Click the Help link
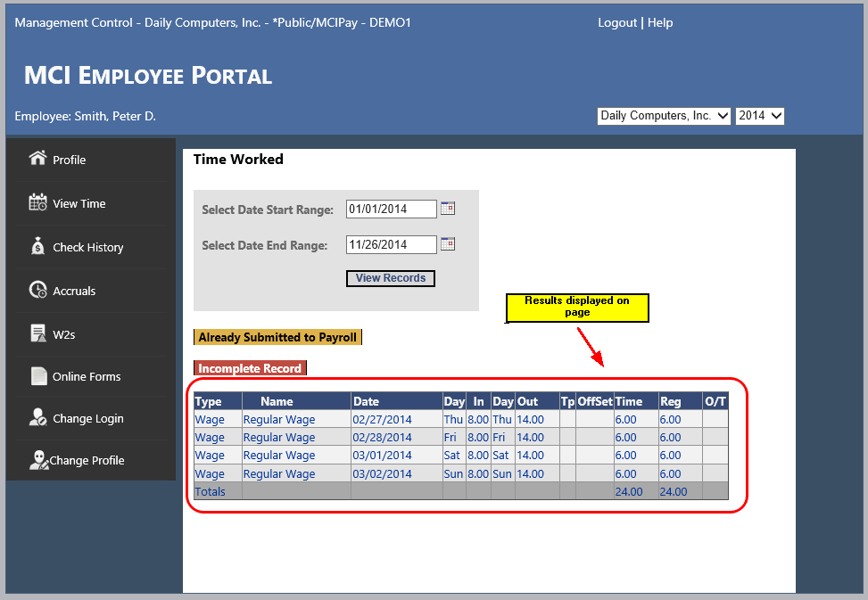The height and width of the screenshot is (600, 868). pyautogui.click(x=660, y=22)
